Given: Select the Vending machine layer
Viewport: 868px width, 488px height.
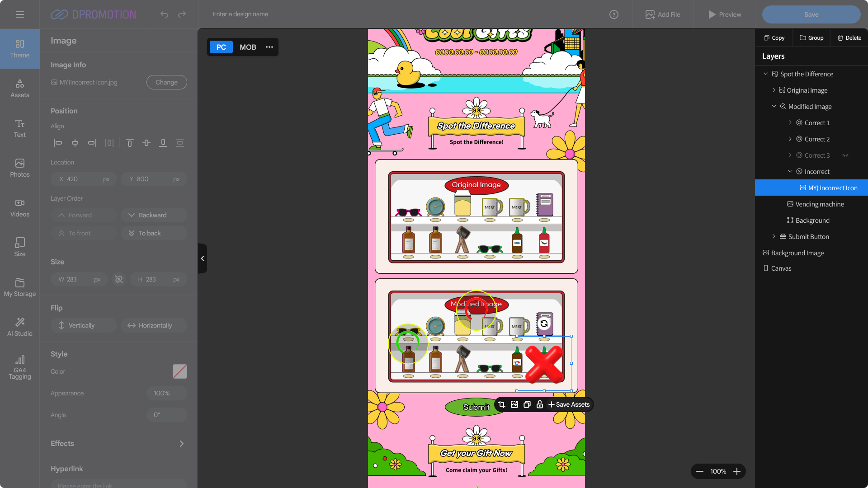Looking at the screenshot, I should point(819,204).
